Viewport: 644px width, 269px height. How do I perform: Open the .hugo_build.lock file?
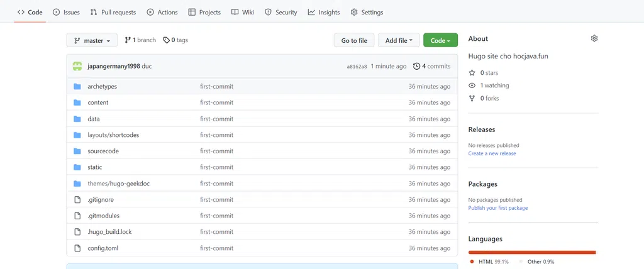109,232
